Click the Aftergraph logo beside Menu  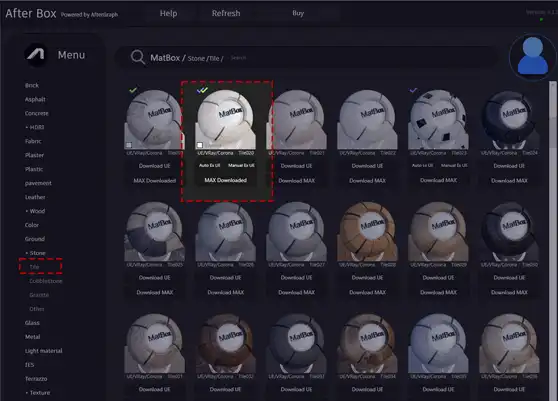(36, 54)
